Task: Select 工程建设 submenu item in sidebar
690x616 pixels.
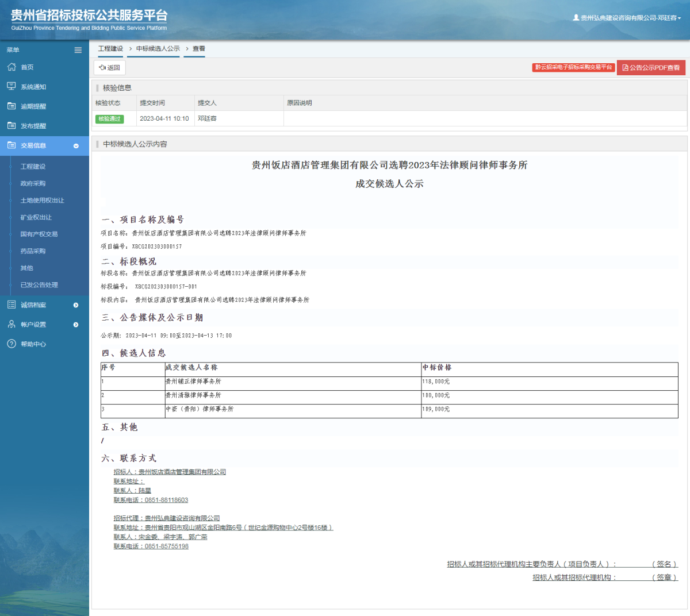Action: [x=33, y=167]
